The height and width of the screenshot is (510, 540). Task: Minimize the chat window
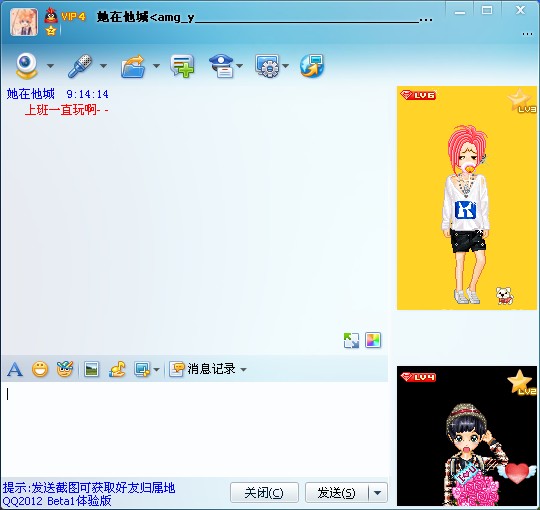pyautogui.click(x=460, y=11)
